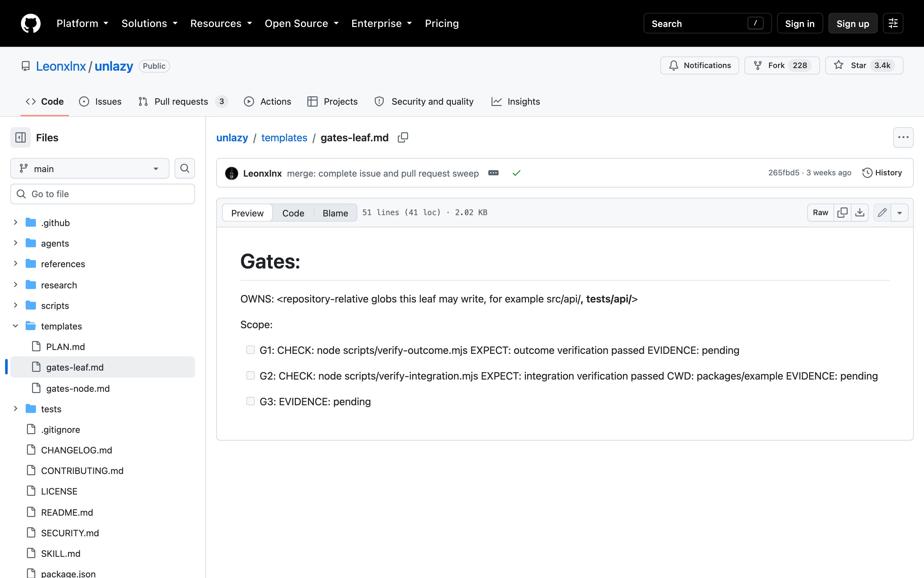Viewport: 924px width, 578px height.
Task: Copy raw file contents
Action: pyautogui.click(x=842, y=213)
